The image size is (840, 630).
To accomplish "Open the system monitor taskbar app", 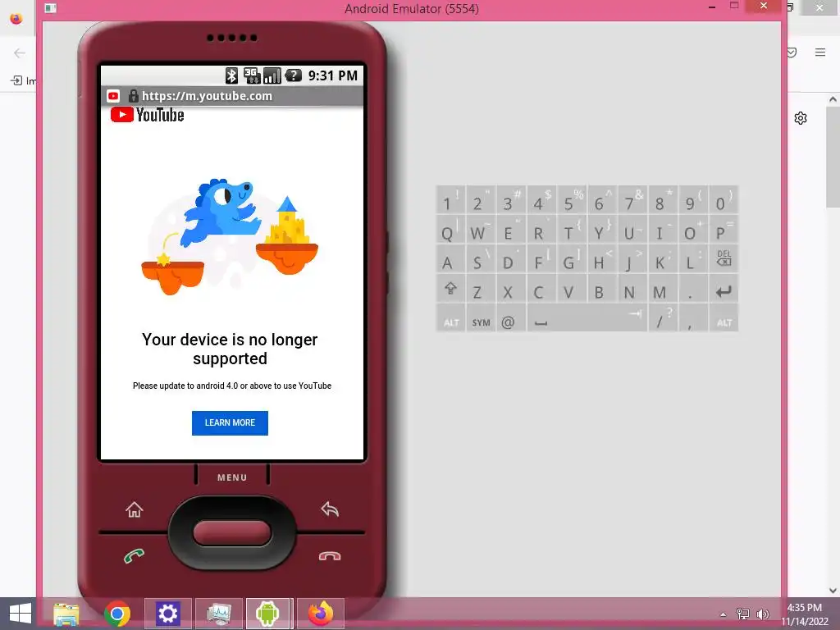I will coord(218,614).
